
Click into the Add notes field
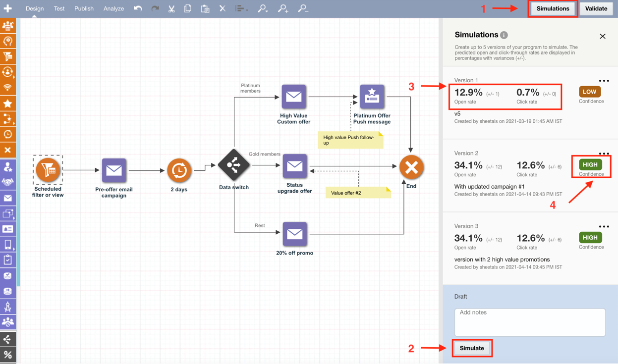[530, 322]
